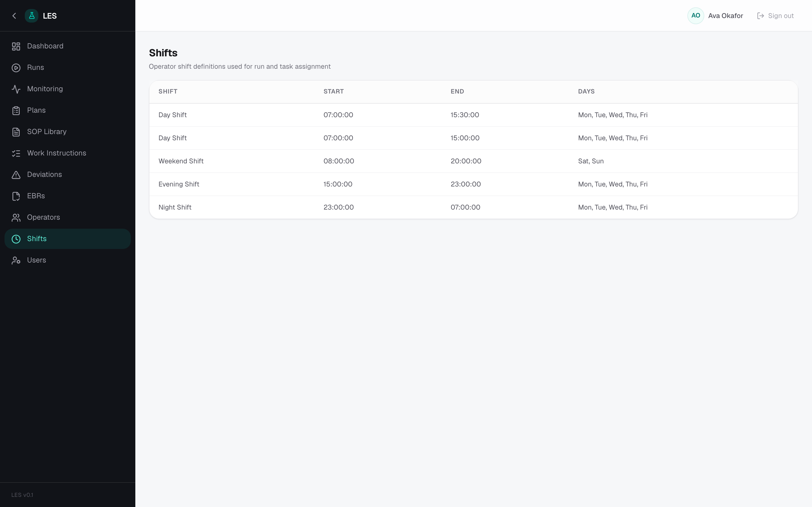Open Runs via its play icon

coord(16,68)
